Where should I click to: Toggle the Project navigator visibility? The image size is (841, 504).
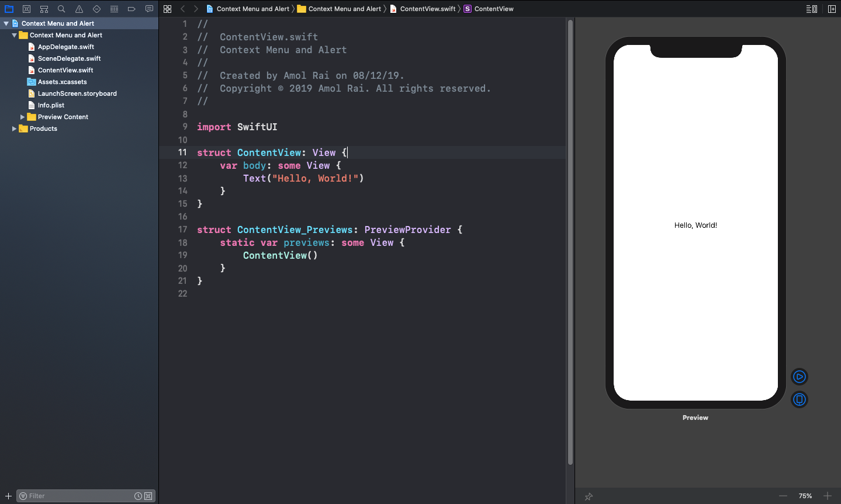(x=9, y=9)
